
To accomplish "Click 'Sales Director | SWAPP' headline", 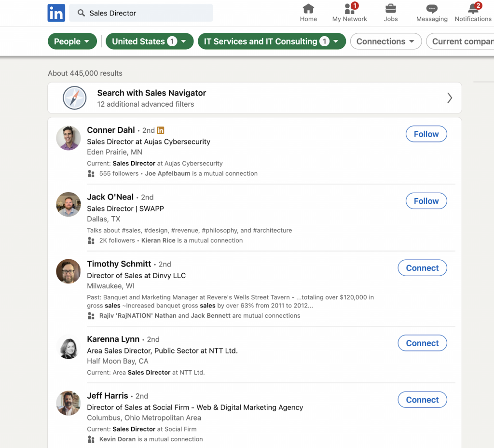I will coord(125,209).
